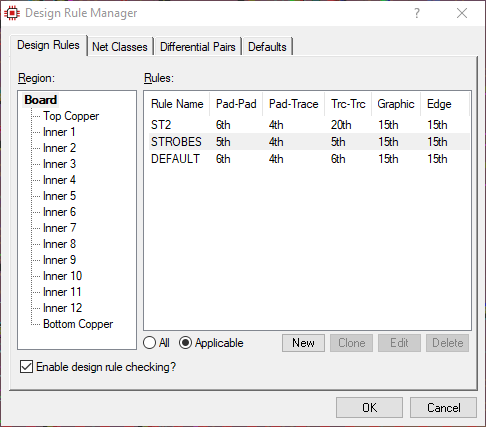Image resolution: width=486 pixels, height=427 pixels.
Task: Select the Applicable radio button
Action: tap(185, 343)
